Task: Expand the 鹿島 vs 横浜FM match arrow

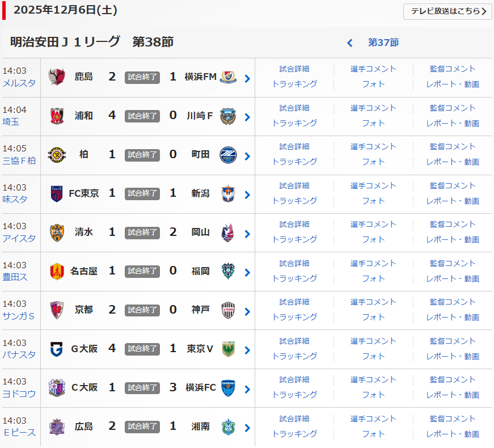Action: [247, 78]
